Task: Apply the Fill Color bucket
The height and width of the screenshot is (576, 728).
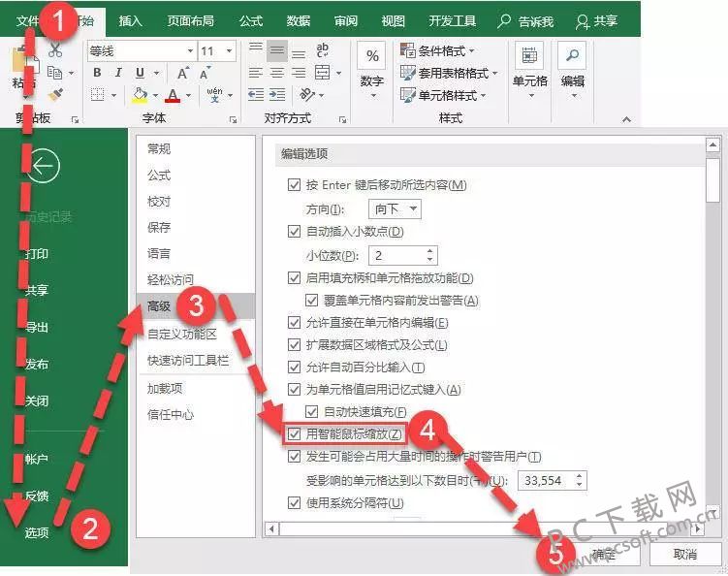Action: tap(140, 95)
